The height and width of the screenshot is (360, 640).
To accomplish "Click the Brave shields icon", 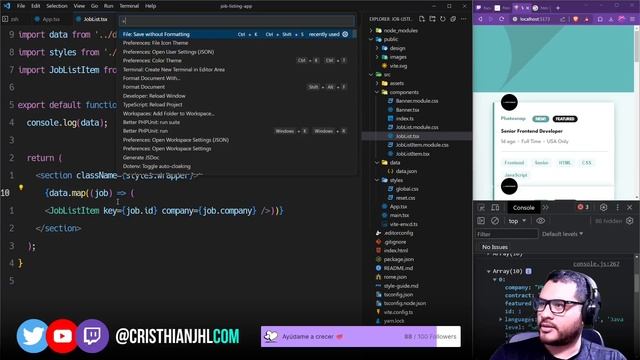I will [x=576, y=19].
